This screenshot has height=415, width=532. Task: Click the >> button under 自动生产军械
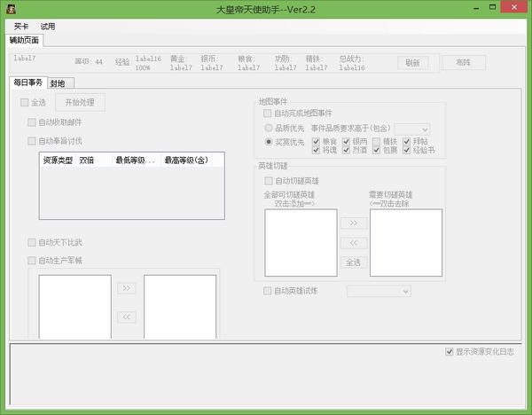pyautogui.click(x=127, y=288)
